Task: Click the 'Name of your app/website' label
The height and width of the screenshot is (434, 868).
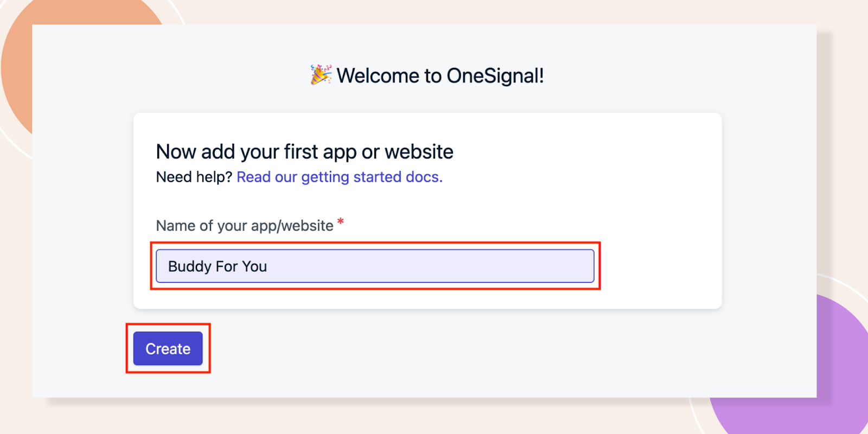Action: point(244,226)
